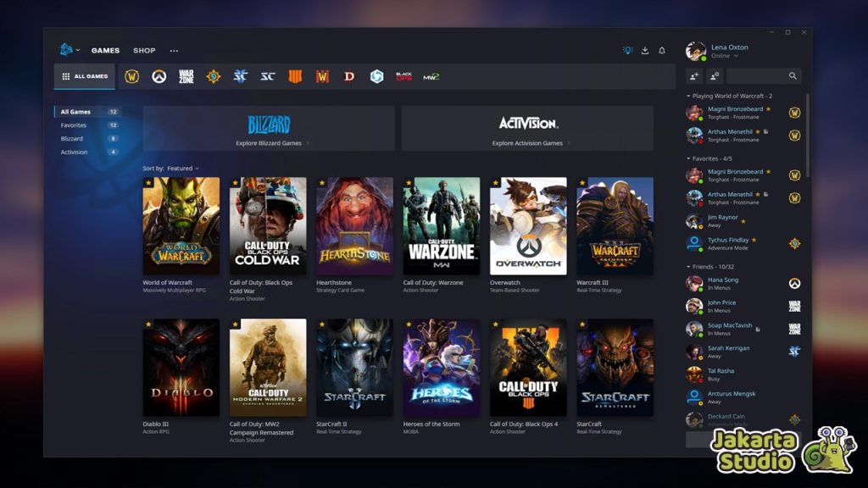This screenshot has height=488, width=868.
Task: Select friend Jim Raynor
Action: 743,221
